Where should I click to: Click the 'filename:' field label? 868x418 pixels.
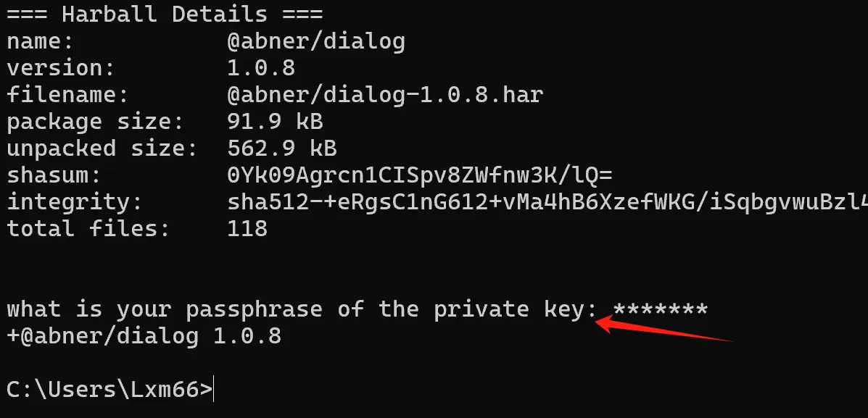67,95
